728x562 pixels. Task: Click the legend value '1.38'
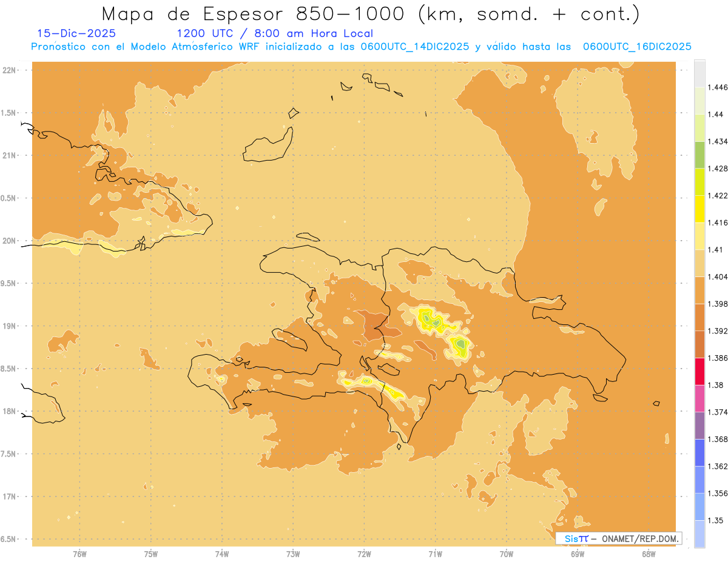tap(716, 385)
